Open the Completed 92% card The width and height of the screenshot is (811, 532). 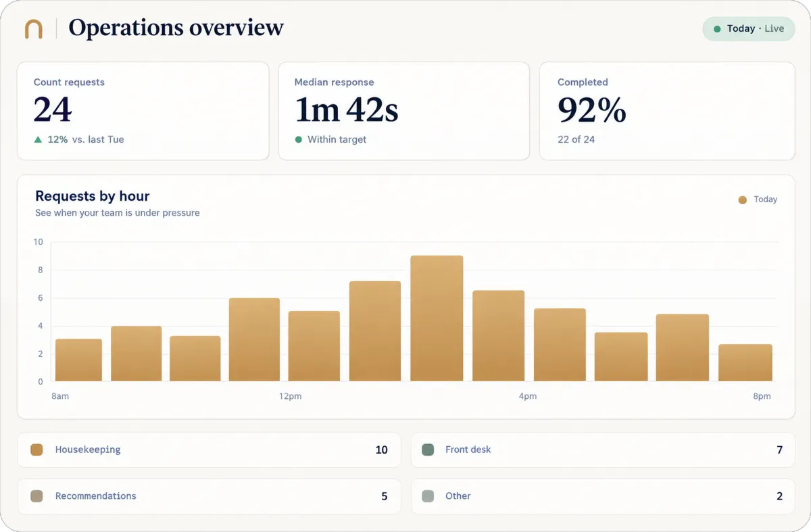click(x=667, y=111)
